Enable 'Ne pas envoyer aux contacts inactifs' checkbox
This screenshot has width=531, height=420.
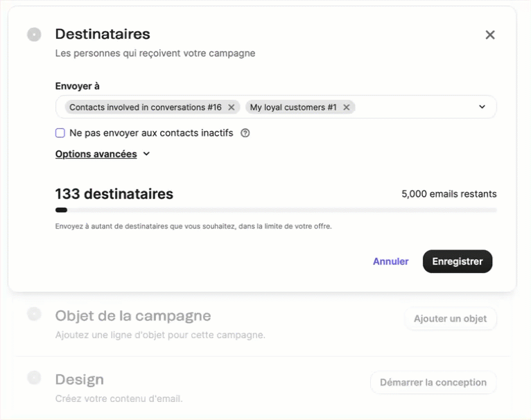(60, 133)
